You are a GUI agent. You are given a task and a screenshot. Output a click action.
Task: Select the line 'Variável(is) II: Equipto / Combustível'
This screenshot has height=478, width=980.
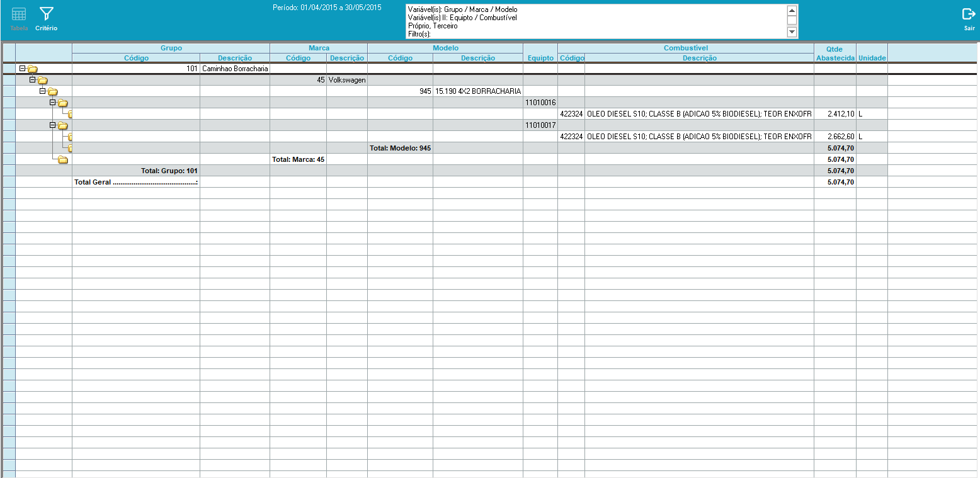[x=462, y=18]
